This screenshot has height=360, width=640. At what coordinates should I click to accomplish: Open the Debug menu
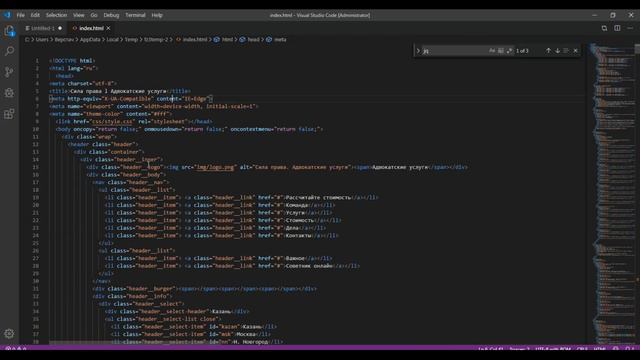pos(111,15)
